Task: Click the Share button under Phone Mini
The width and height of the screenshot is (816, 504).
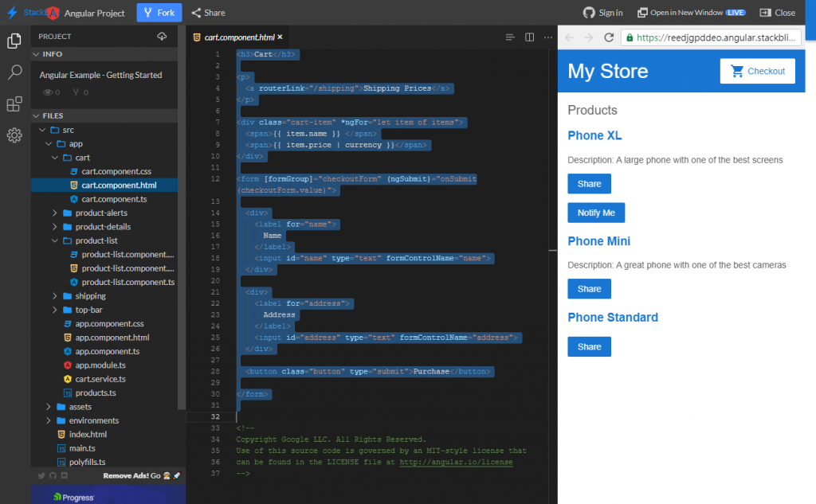Action: point(589,289)
